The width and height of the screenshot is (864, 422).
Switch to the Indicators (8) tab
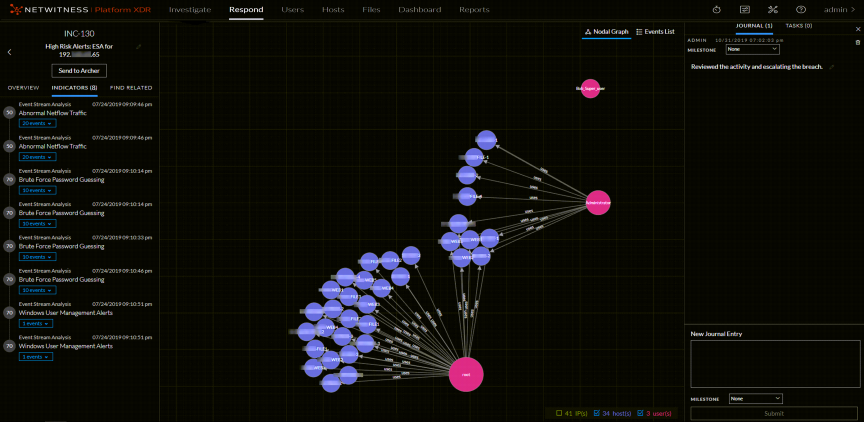(74, 88)
